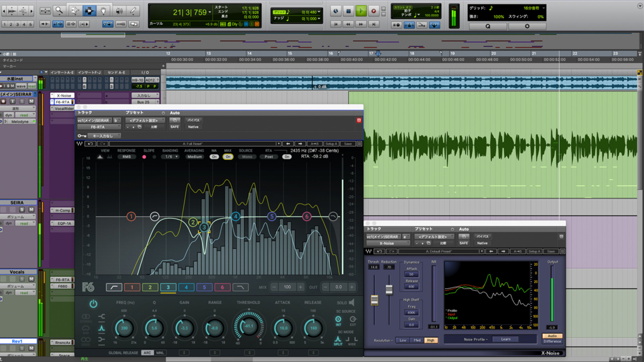Adjust the X-Noise Thresh slider handle
The height and width of the screenshot is (362, 644).
click(375, 300)
